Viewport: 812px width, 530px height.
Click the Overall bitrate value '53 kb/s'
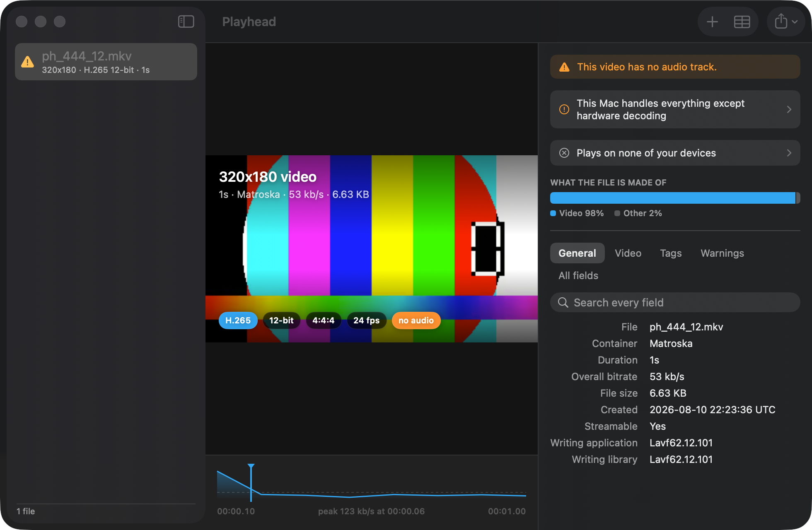click(667, 377)
